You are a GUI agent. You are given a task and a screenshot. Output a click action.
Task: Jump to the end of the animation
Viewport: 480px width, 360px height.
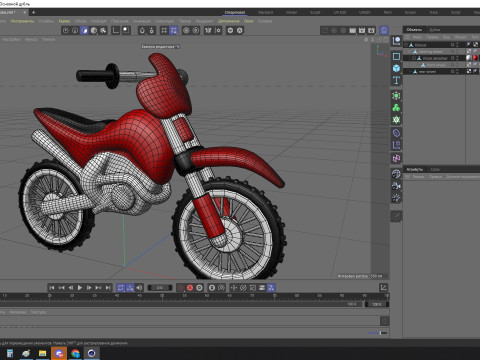pos(108,288)
